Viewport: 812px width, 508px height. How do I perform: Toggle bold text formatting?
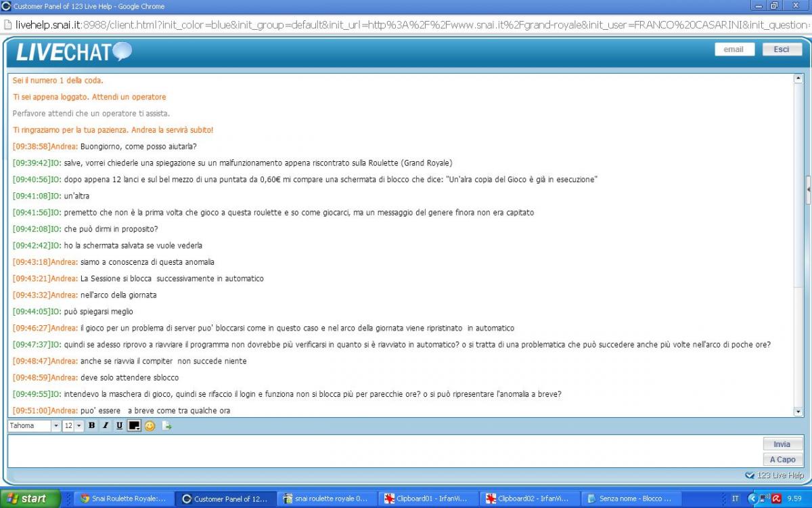92,426
